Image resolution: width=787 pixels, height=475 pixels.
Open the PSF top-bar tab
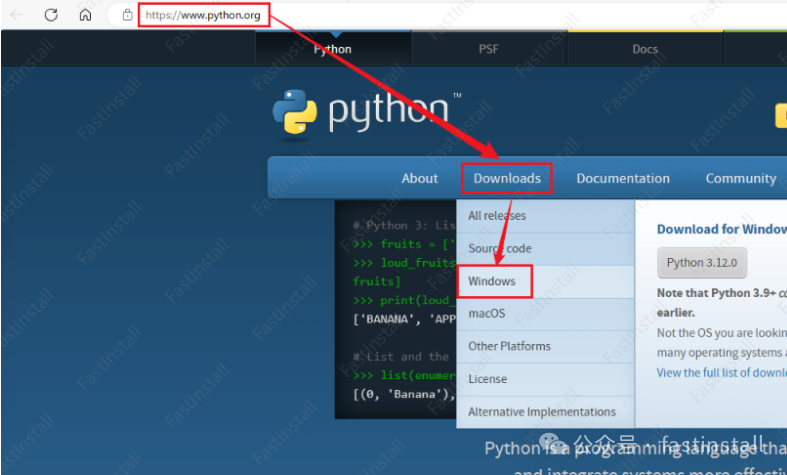pos(488,49)
